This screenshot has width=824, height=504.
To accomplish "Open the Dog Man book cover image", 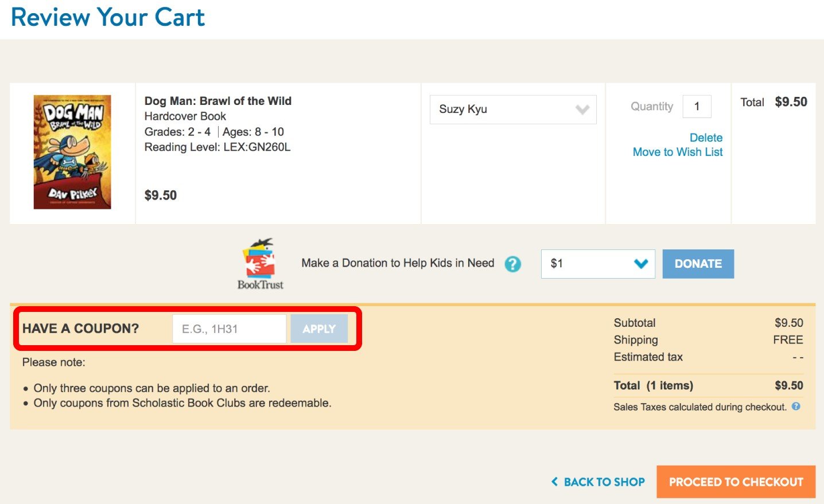I will (72, 152).
